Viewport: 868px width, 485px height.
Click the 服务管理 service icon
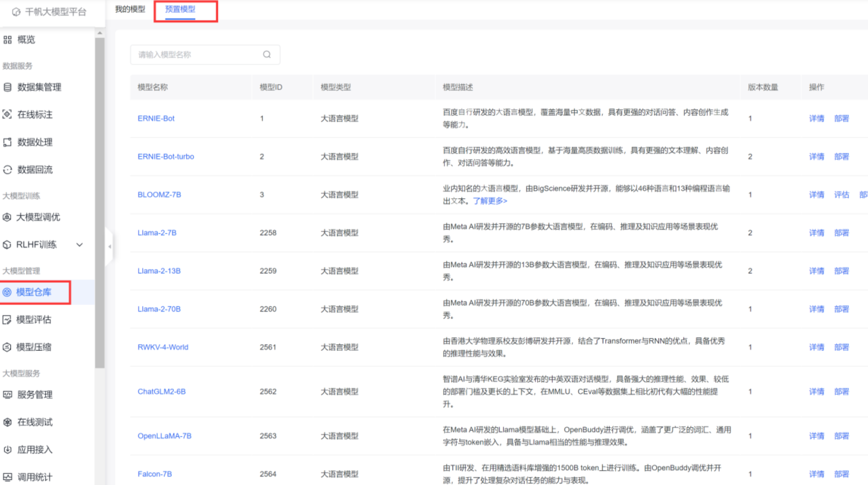click(x=8, y=394)
